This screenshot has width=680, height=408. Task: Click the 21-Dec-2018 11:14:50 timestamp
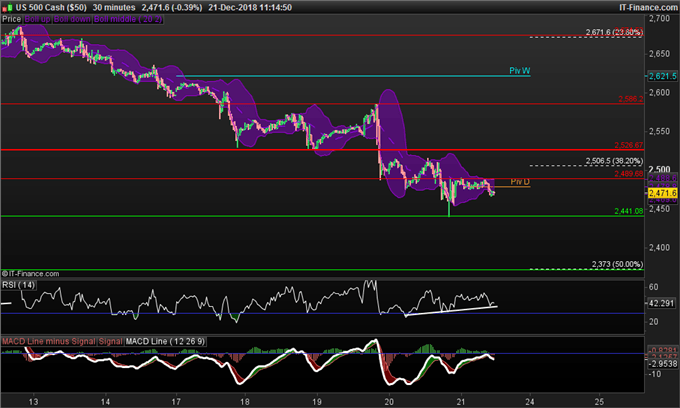[x=250, y=7]
